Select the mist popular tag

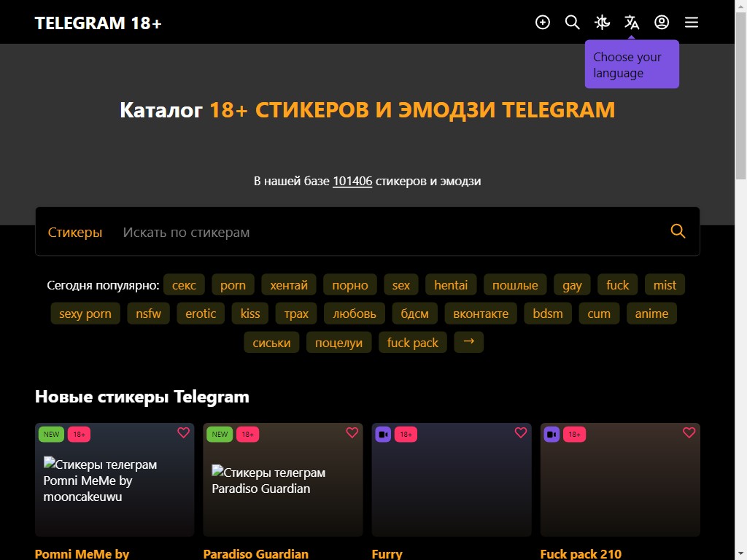tap(665, 285)
